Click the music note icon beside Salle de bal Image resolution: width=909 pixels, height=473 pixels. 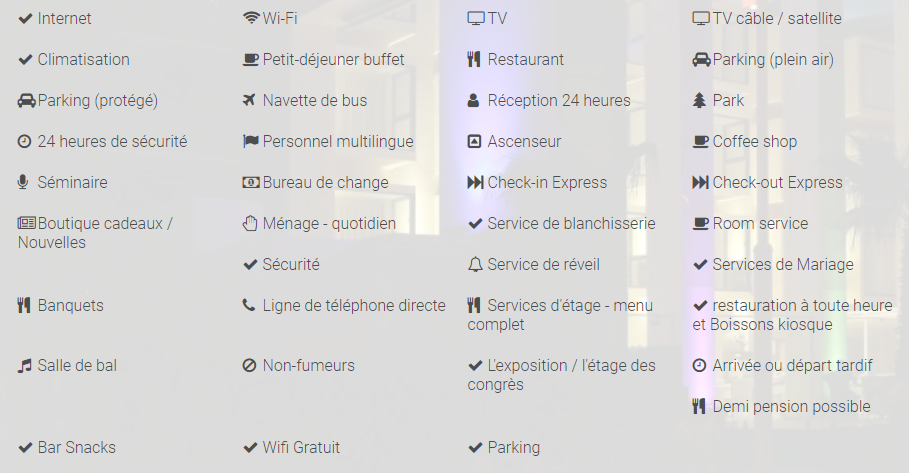pos(25,365)
